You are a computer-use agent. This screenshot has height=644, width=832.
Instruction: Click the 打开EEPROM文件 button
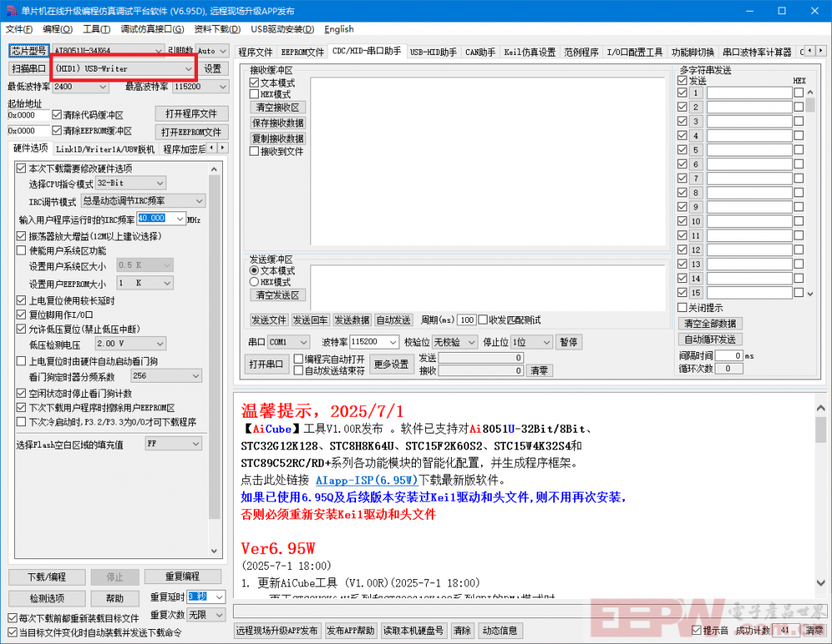click(191, 132)
